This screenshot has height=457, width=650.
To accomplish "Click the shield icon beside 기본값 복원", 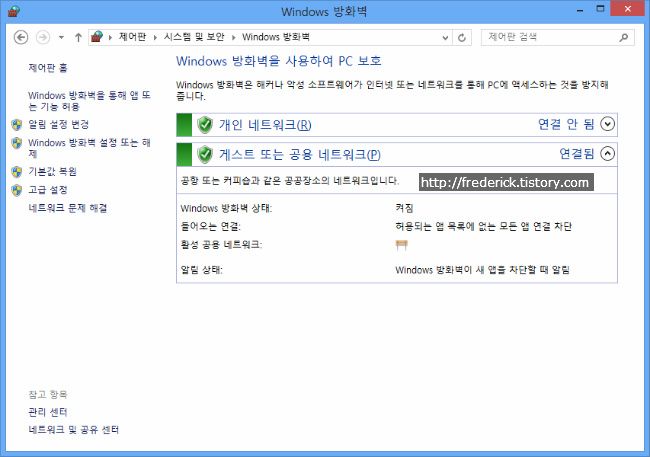I will point(17,172).
